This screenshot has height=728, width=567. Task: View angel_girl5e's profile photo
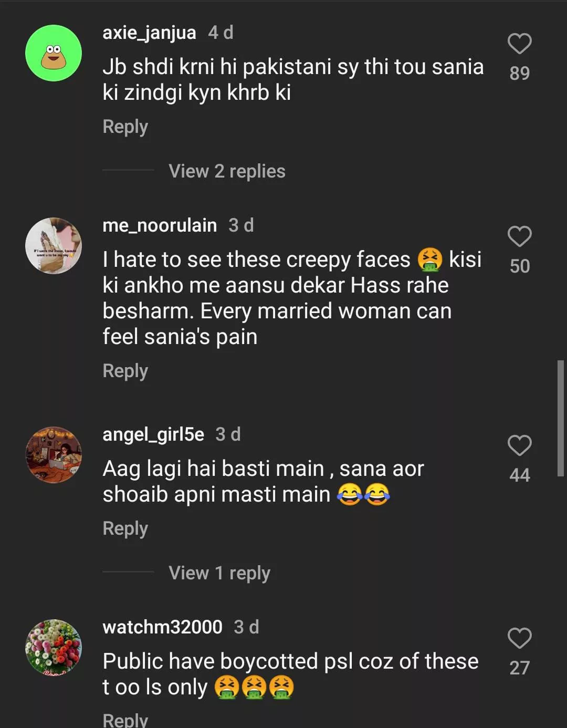tap(54, 455)
